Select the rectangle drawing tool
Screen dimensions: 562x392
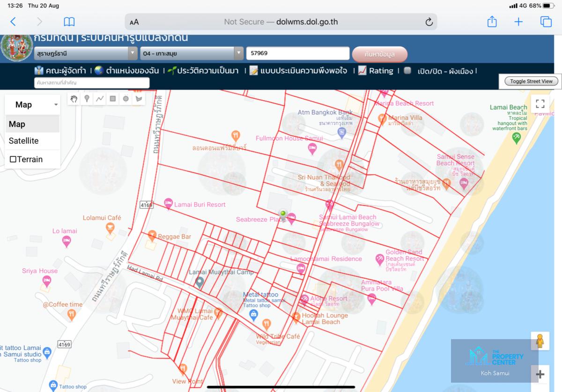(x=113, y=98)
